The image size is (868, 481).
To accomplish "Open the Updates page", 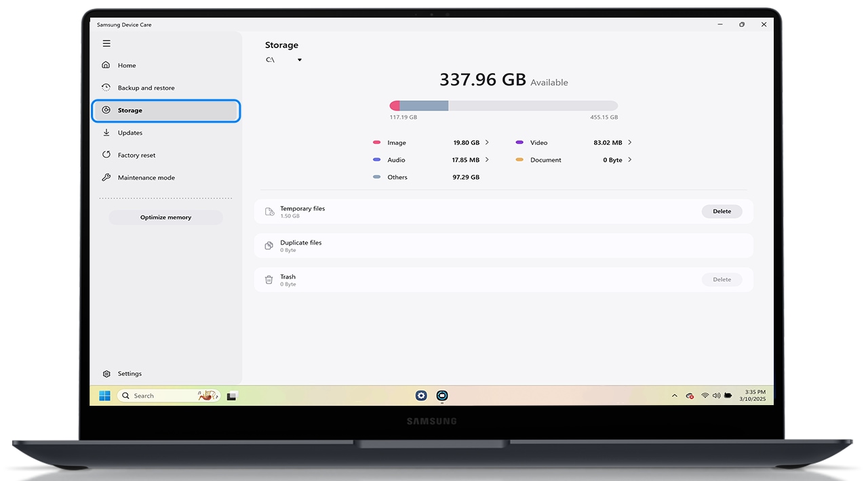I will (x=166, y=133).
